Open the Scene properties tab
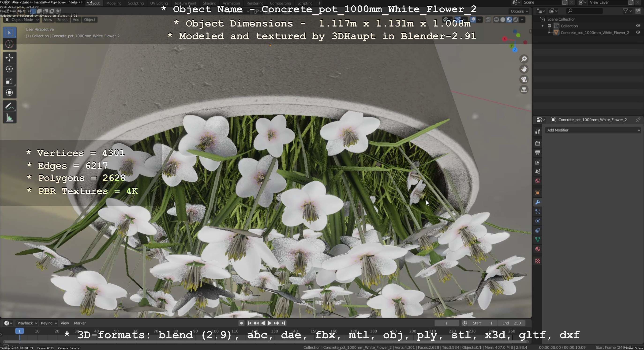The width and height of the screenshot is (644, 350). (x=538, y=171)
